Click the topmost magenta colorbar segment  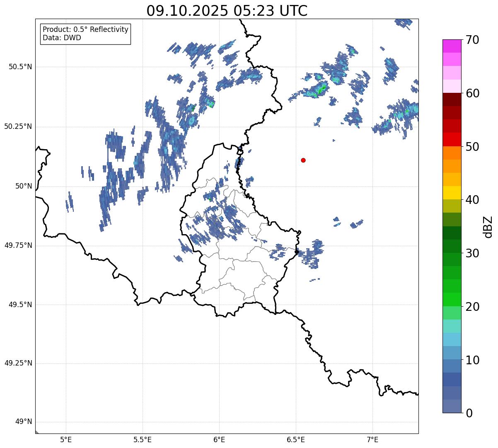coord(452,46)
